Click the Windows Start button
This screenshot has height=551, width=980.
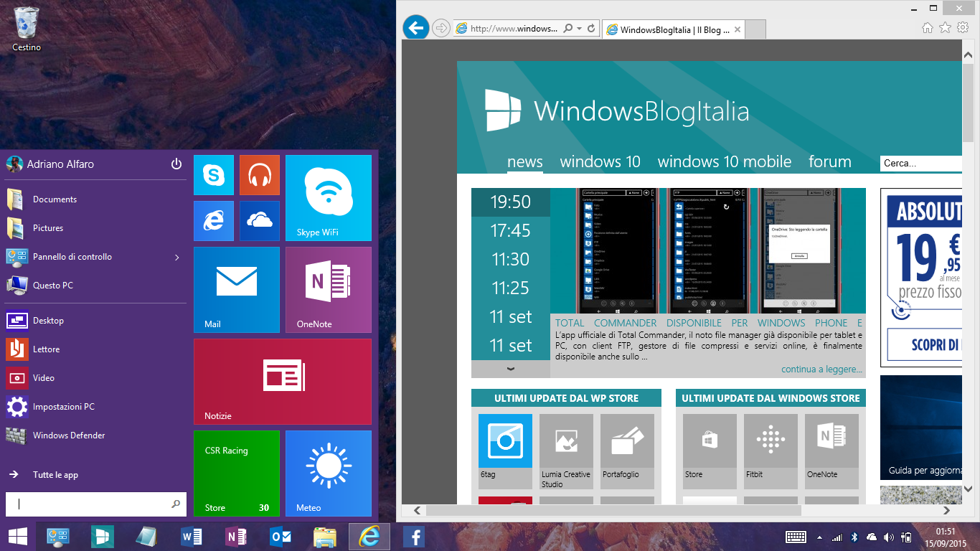pyautogui.click(x=18, y=537)
